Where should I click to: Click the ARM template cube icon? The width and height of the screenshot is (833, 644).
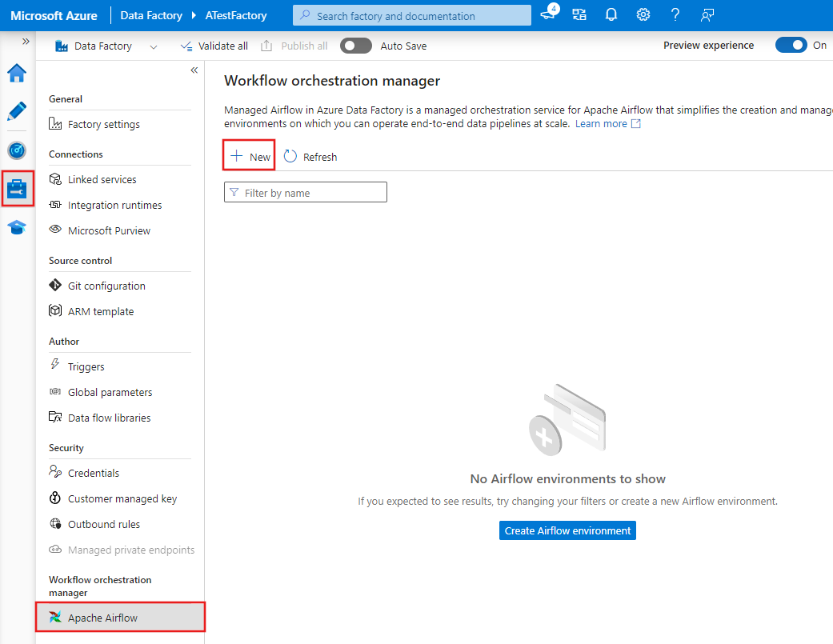[x=55, y=310]
